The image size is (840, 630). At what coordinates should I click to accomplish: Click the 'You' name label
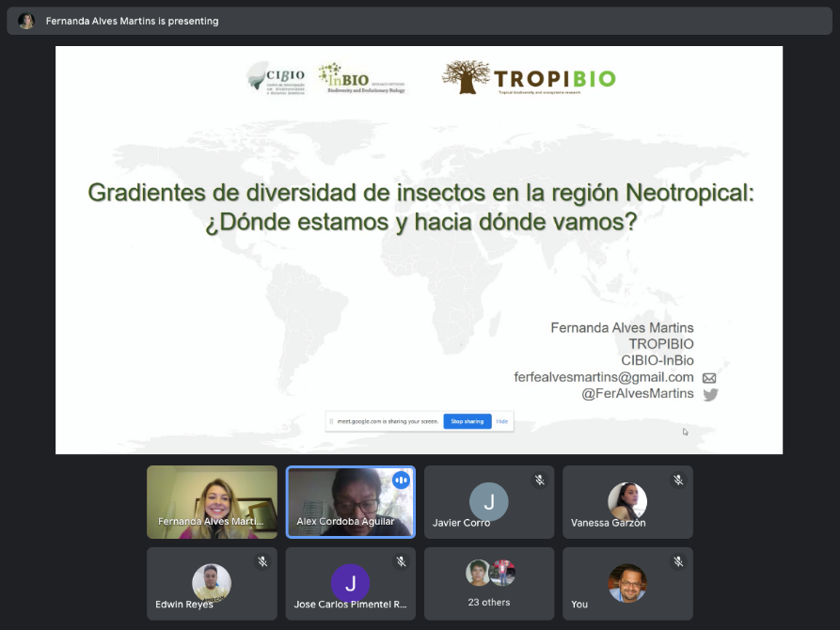(579, 605)
